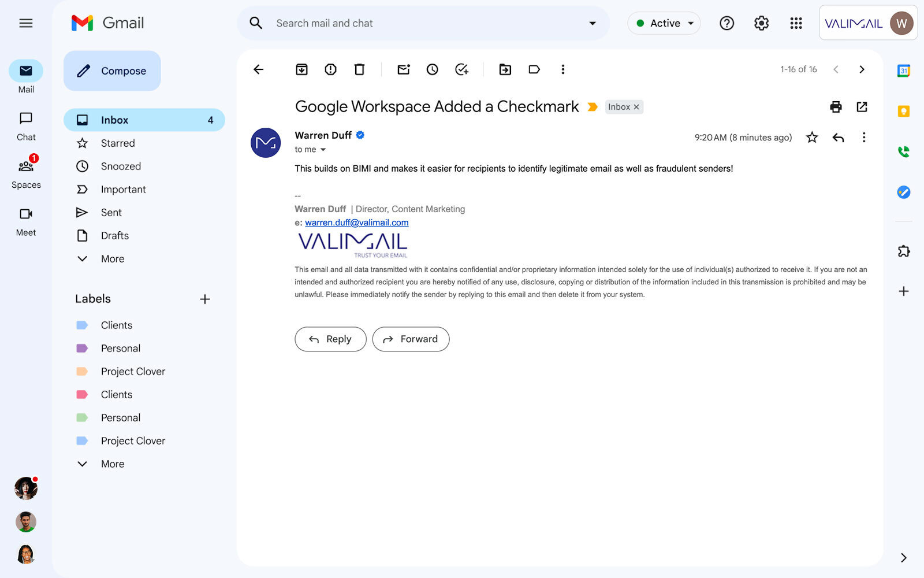Star the message from Warren Duff

[x=811, y=138]
